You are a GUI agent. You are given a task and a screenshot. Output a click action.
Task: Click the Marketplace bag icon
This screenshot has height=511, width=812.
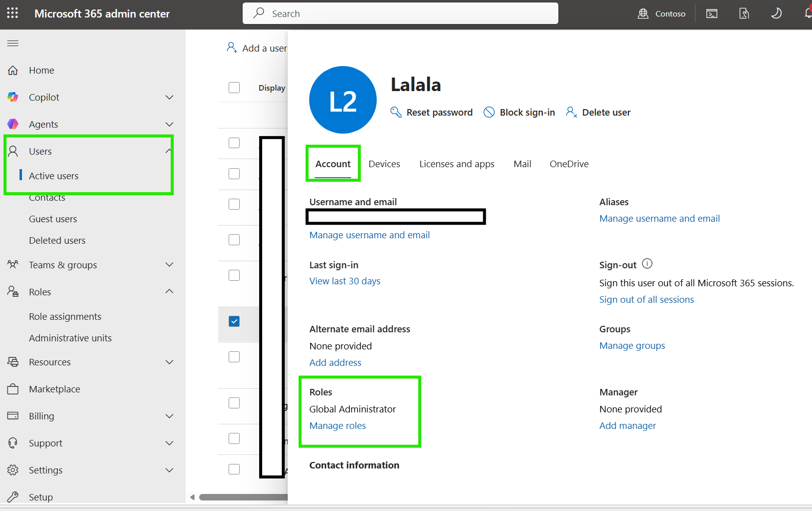13,389
